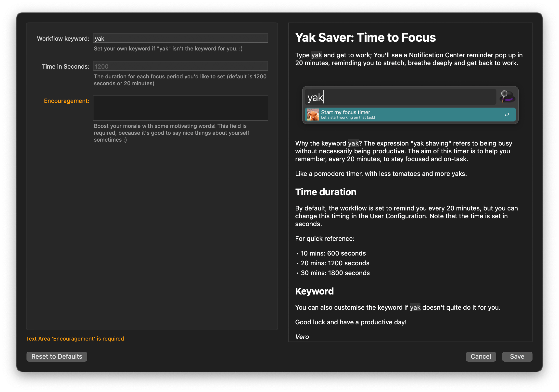Click the orange Encouragement label
This screenshot has width=559, height=392.
tap(66, 100)
